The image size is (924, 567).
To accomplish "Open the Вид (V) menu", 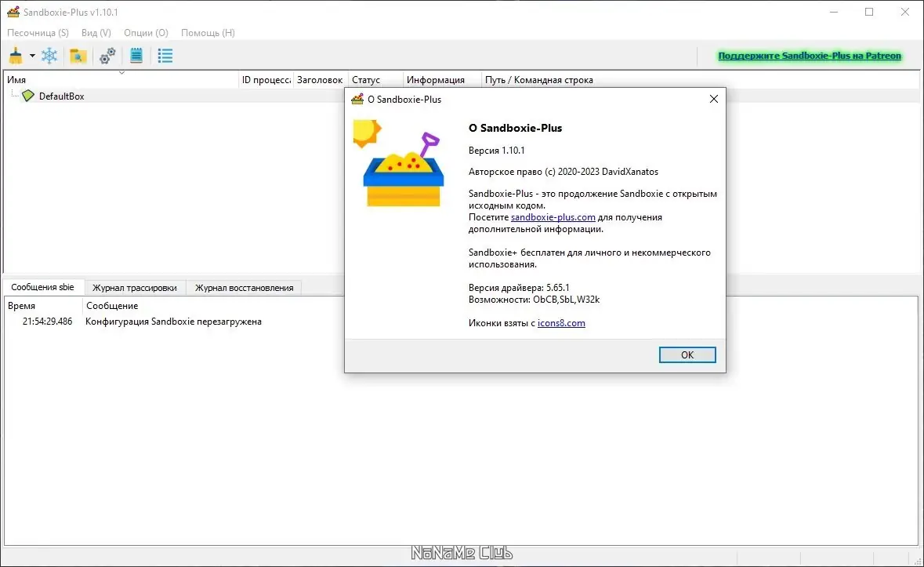I will point(96,33).
